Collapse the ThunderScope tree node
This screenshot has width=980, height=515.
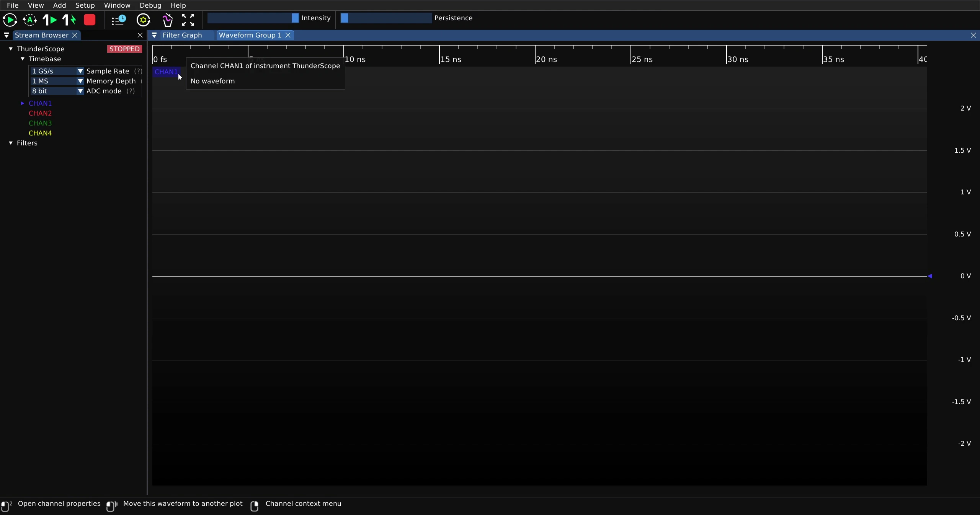[11, 49]
